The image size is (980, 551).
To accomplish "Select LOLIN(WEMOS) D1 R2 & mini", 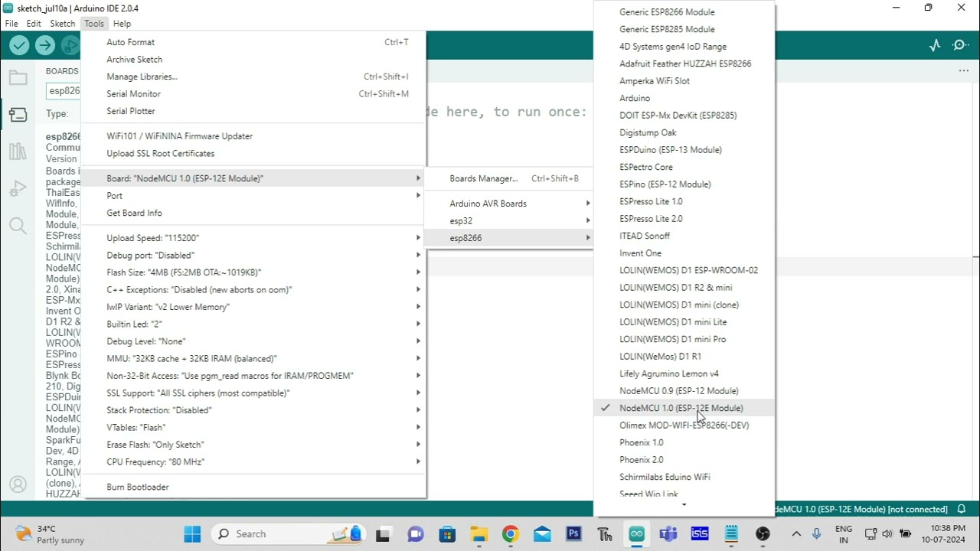I will click(x=684, y=288).
